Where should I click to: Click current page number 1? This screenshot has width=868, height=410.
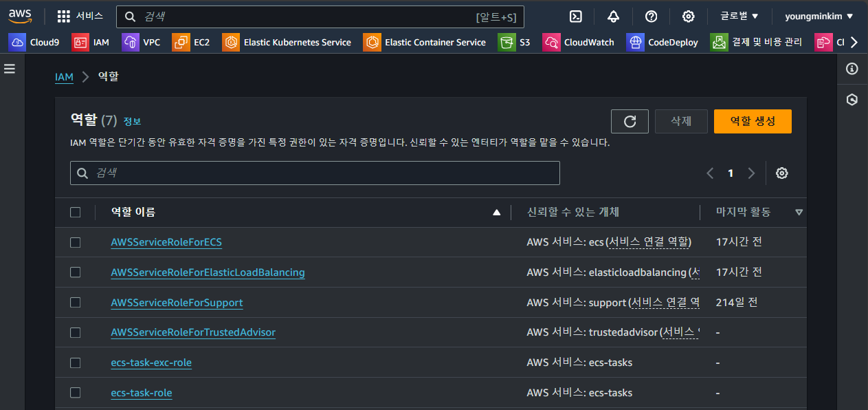point(731,173)
